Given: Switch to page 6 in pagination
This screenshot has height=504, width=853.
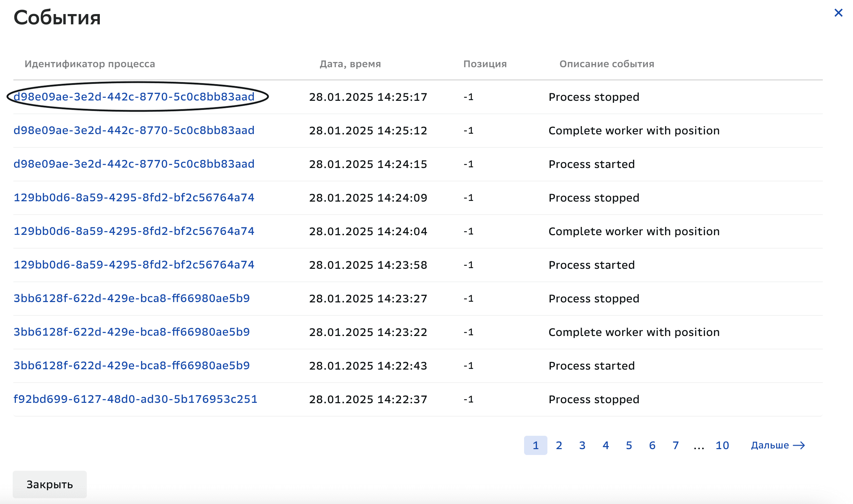Looking at the screenshot, I should point(652,445).
